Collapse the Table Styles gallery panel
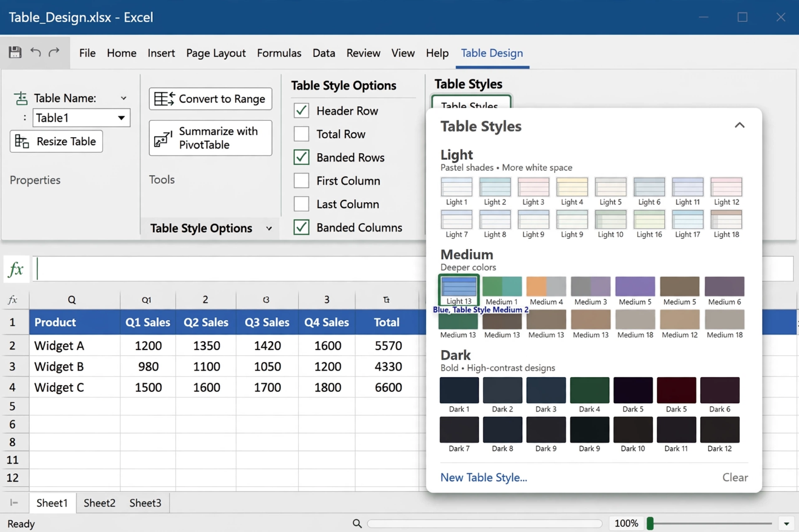 coord(739,125)
